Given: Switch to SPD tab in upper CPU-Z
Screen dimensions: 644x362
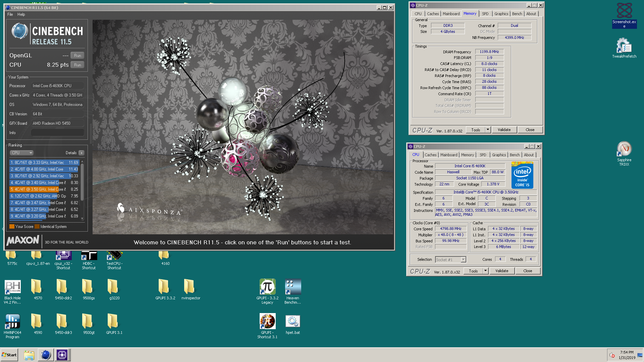Looking at the screenshot, I should click(485, 14).
